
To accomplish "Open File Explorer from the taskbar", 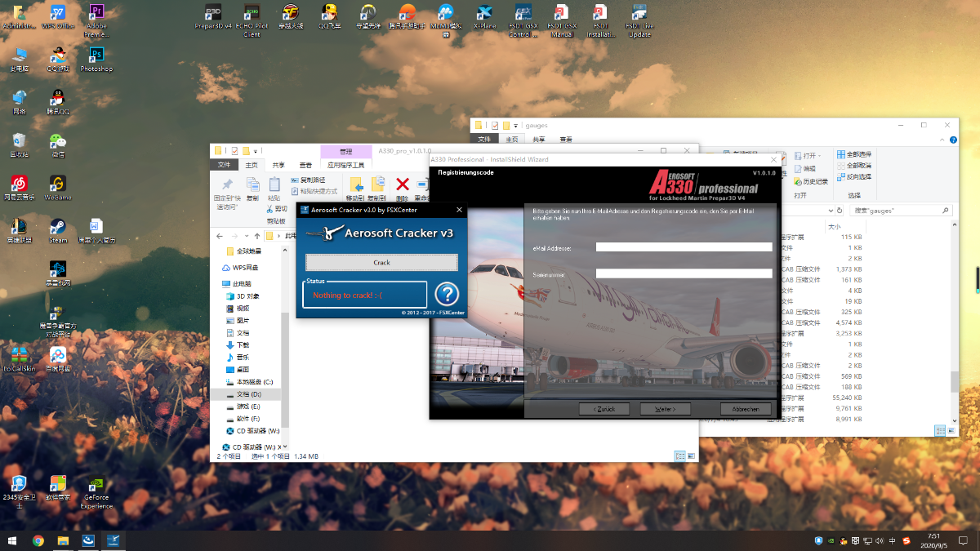I will pos(63,540).
